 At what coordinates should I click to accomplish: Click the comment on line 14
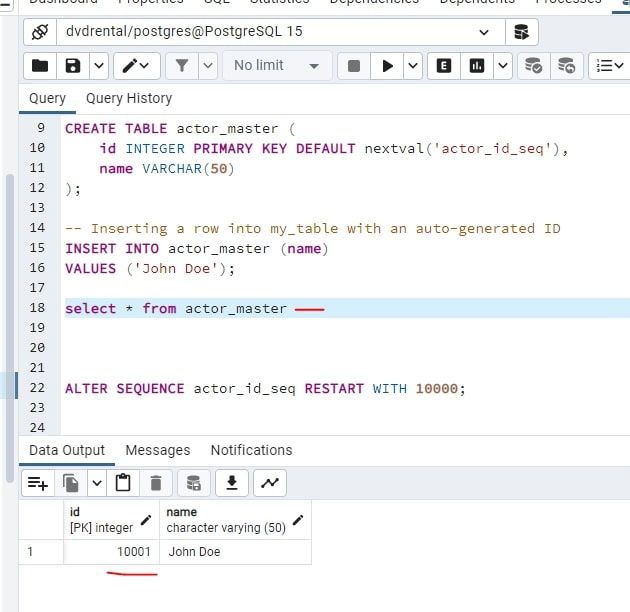pos(313,229)
